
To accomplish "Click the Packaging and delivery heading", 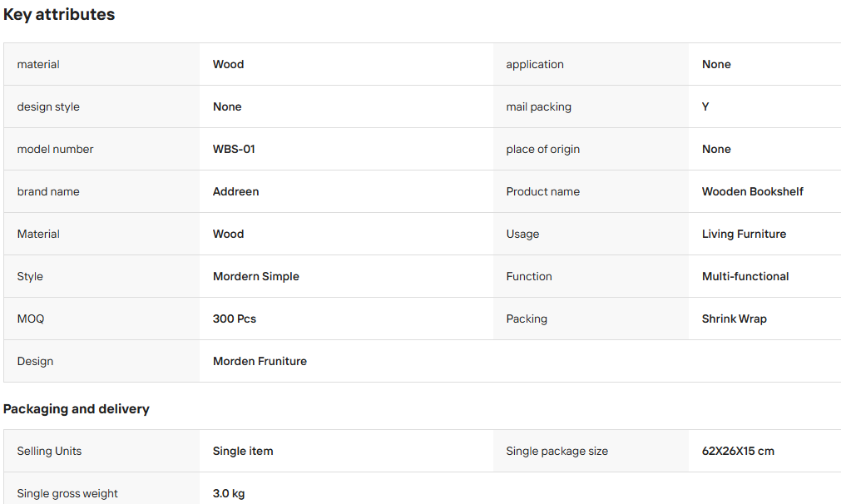I will (77, 408).
